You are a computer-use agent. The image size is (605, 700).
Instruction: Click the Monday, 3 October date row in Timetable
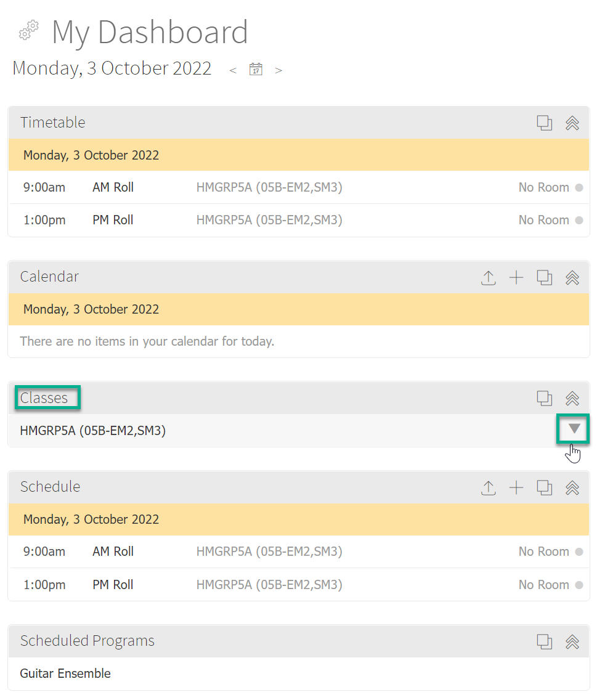pos(91,155)
